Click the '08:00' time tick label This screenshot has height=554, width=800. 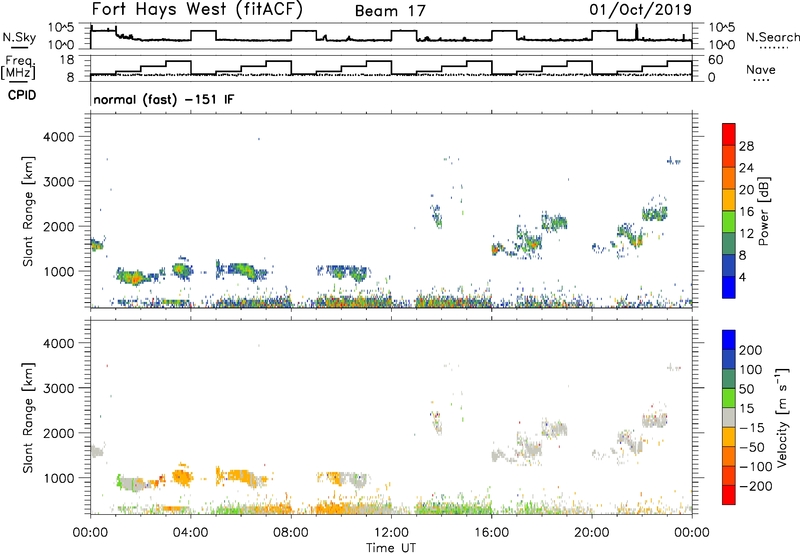(291, 533)
